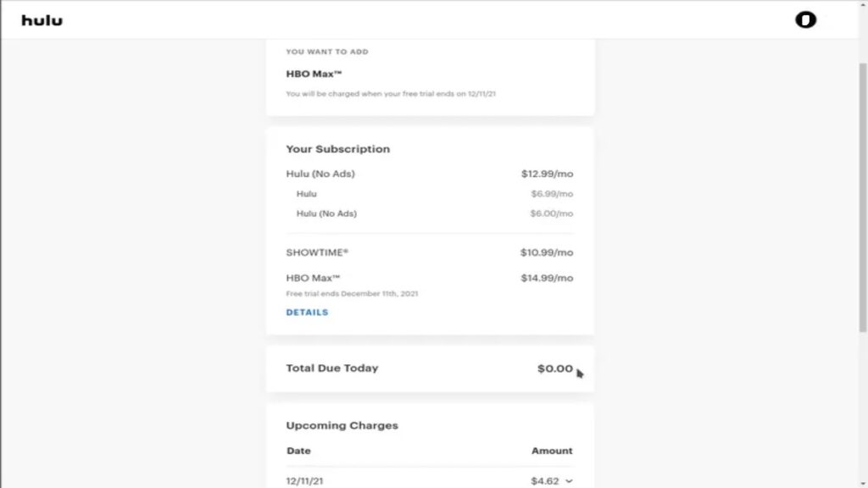This screenshot has width=868, height=488.
Task: Click the Date column header
Action: coord(298,451)
